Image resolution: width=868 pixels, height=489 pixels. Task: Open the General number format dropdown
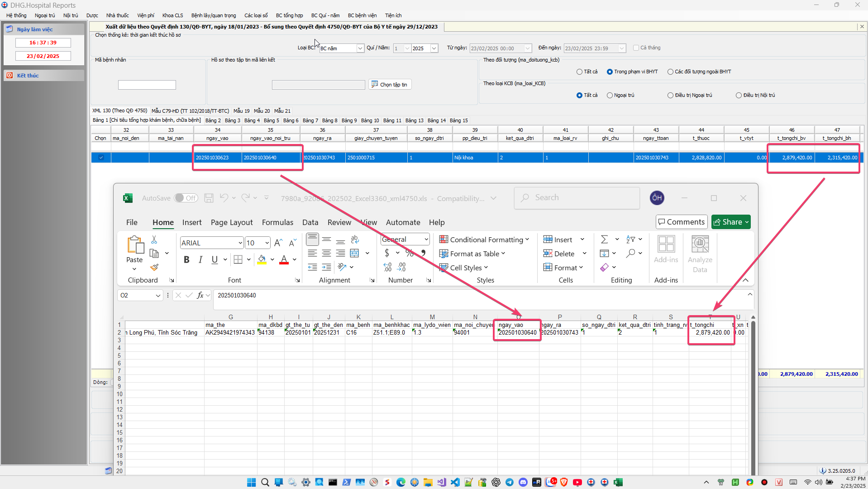pyautogui.click(x=426, y=240)
